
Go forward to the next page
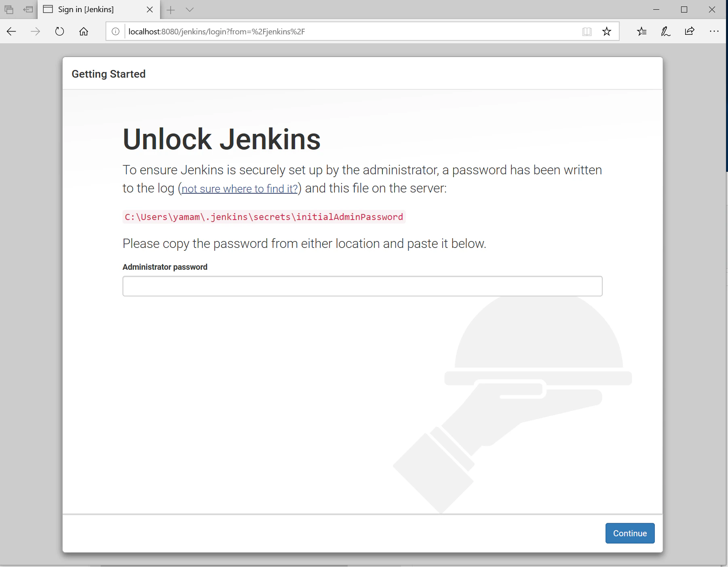coord(36,32)
